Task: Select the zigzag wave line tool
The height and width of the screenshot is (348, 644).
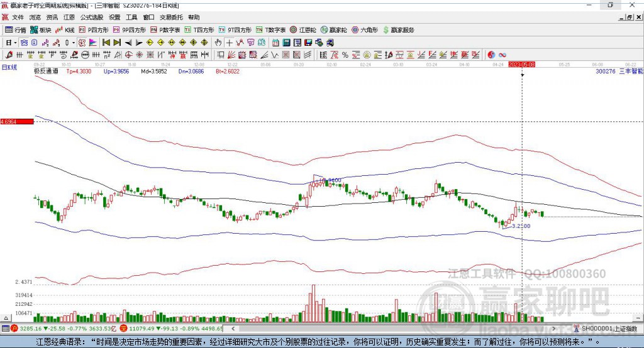Action: tap(275, 55)
